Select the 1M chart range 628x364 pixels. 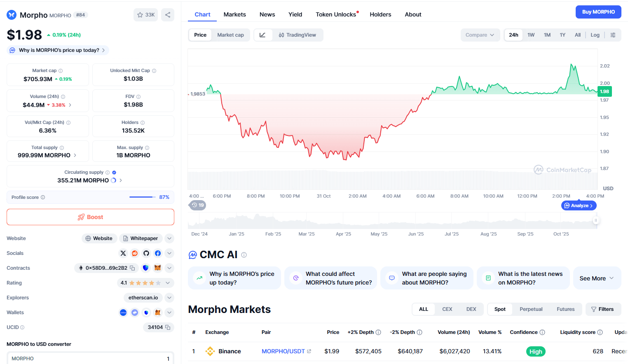point(547,35)
